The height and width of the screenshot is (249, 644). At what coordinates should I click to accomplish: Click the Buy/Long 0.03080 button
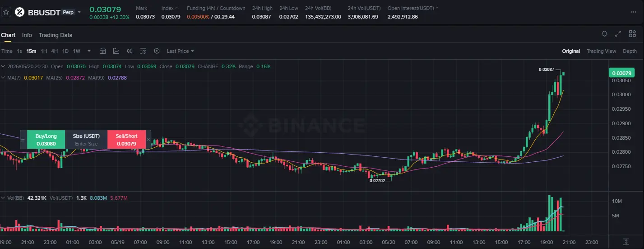(x=46, y=140)
